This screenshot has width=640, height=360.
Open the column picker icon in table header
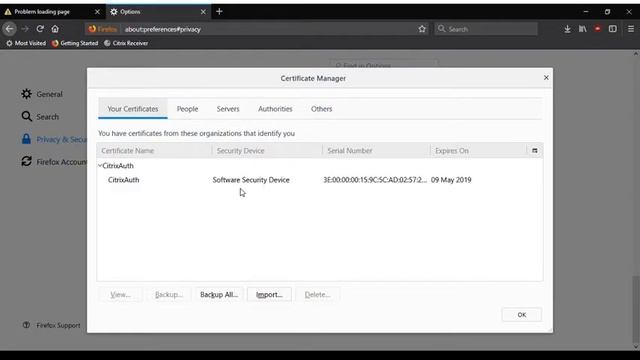[x=535, y=151]
